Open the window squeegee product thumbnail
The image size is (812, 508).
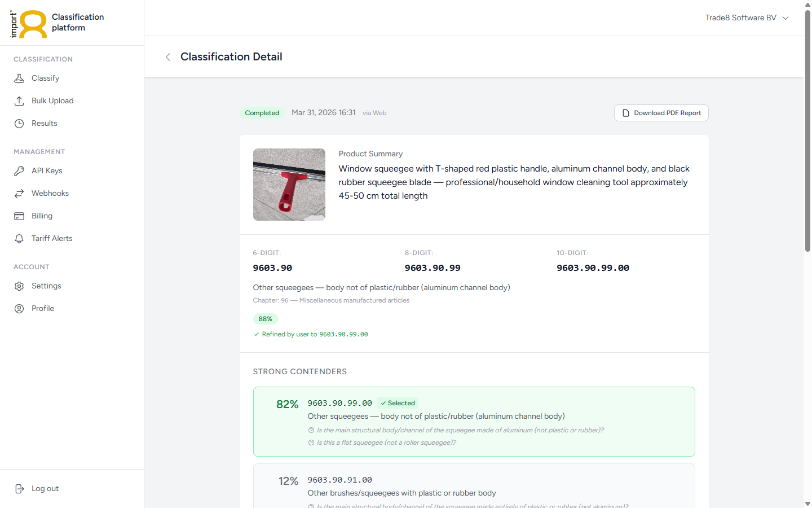click(289, 185)
